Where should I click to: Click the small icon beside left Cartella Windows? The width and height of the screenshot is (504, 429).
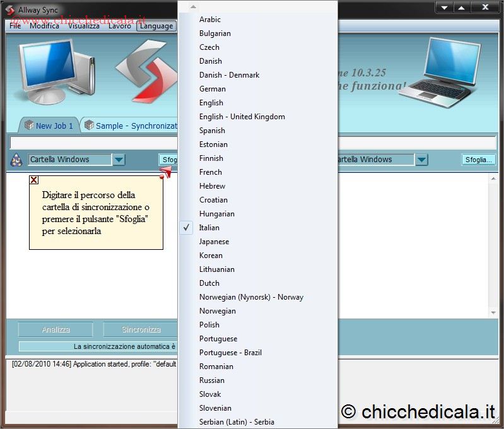pyautogui.click(x=17, y=160)
